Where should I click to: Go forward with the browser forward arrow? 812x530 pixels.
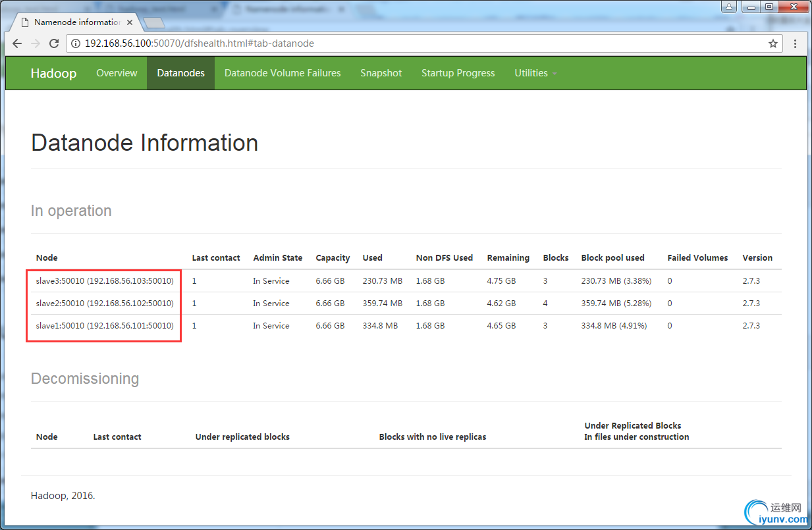(x=36, y=43)
